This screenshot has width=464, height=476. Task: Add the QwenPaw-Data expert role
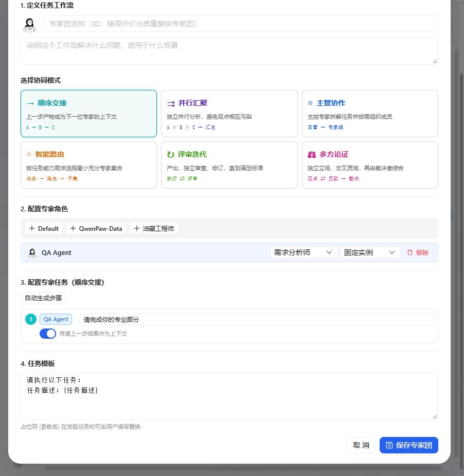[96, 228]
